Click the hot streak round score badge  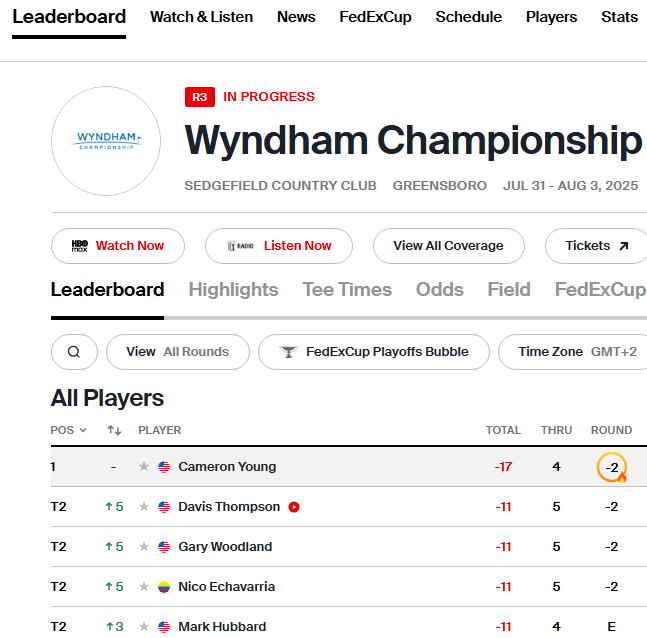click(611, 467)
